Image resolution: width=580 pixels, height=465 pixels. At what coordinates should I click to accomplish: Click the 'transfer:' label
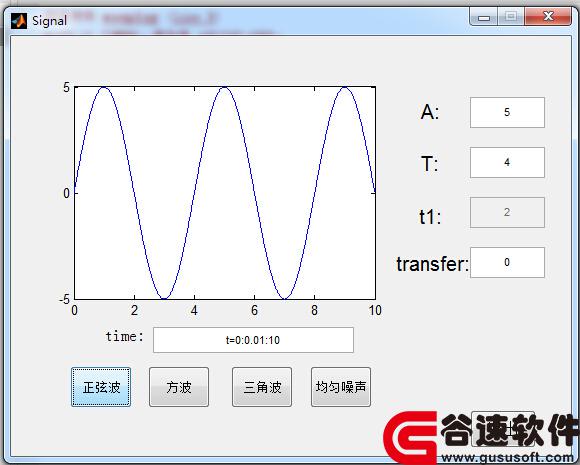coord(432,264)
